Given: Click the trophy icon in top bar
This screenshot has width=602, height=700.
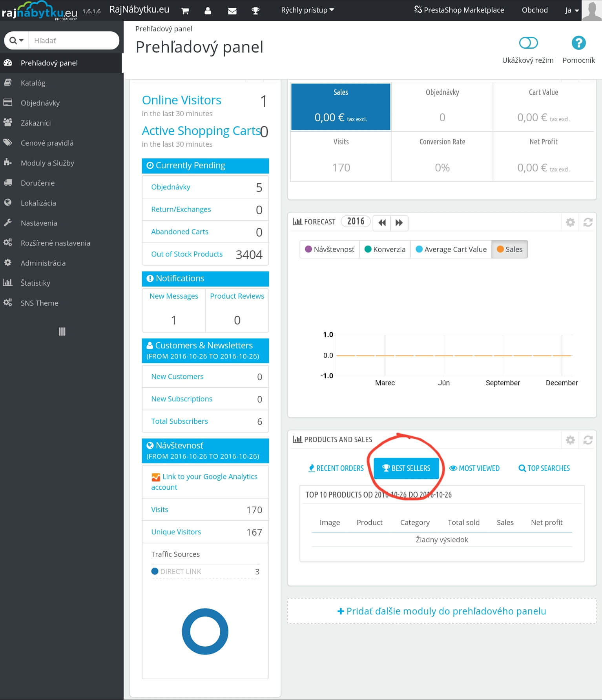Looking at the screenshot, I should [255, 11].
